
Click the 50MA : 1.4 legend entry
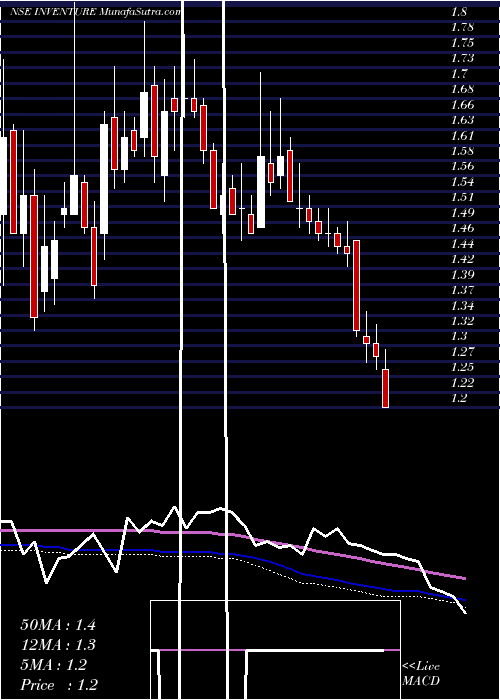pos(58,625)
